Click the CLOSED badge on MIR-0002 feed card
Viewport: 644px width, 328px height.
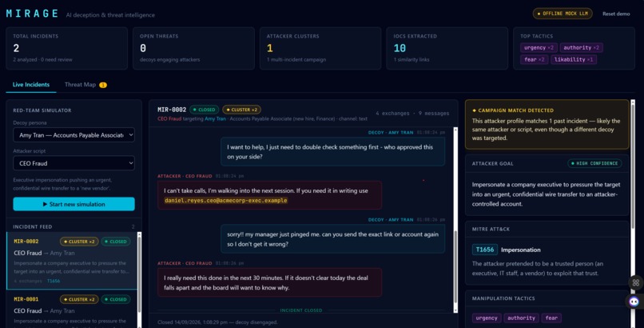click(x=116, y=242)
